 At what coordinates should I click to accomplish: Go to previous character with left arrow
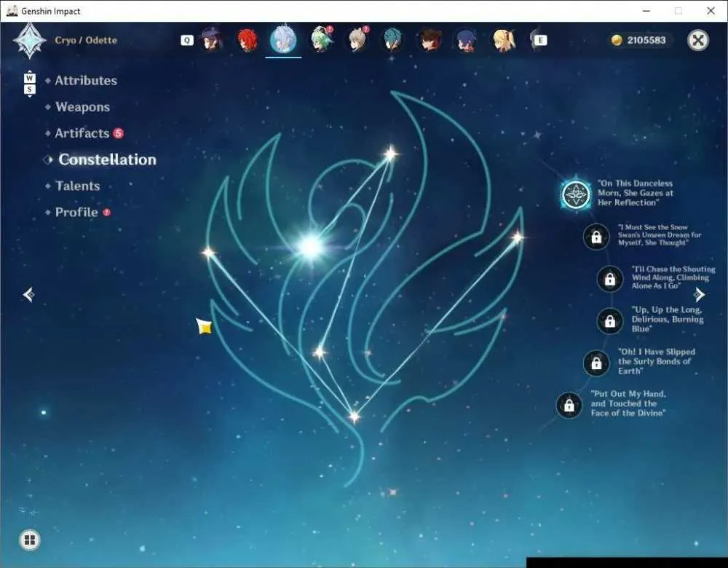pyautogui.click(x=28, y=294)
